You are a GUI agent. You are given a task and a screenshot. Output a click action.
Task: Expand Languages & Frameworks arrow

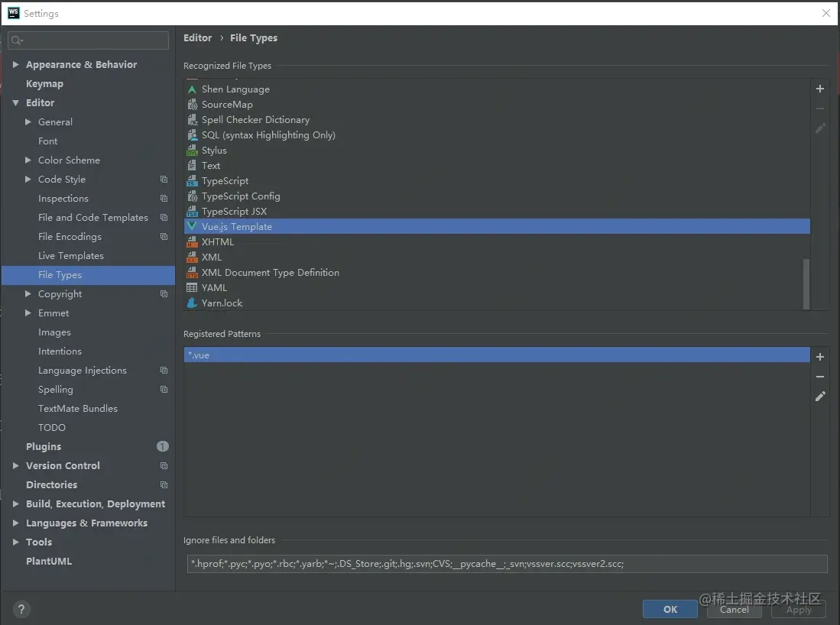point(15,523)
